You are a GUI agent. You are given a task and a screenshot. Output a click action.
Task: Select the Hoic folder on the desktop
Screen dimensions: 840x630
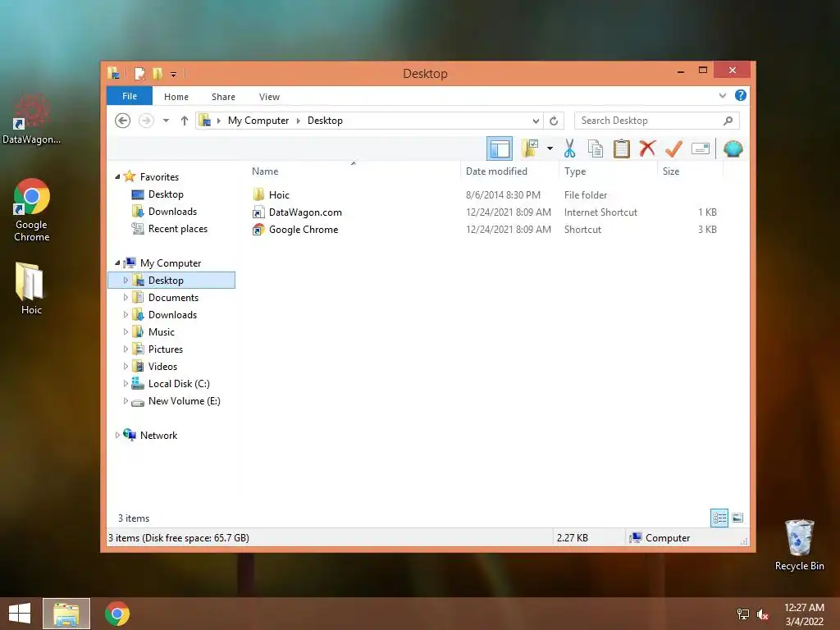(31, 288)
